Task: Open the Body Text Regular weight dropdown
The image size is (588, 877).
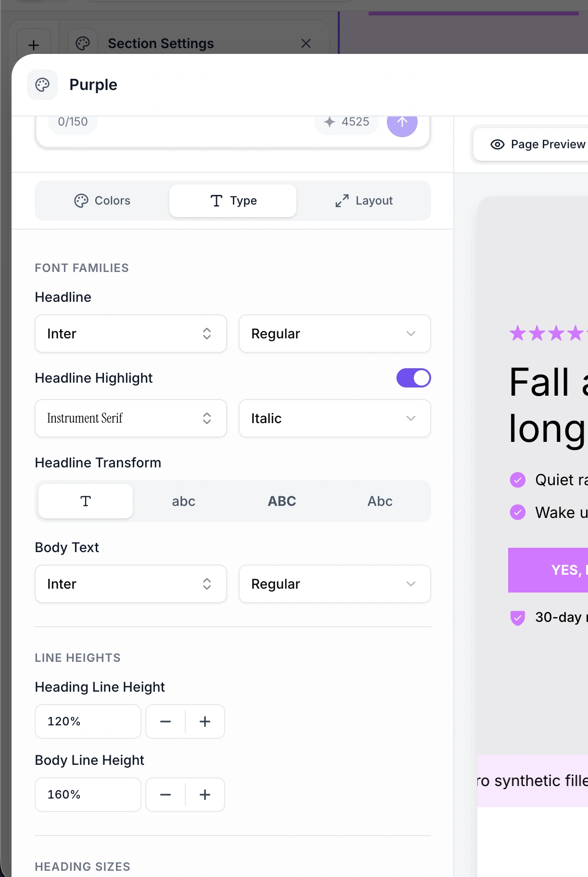Action: pyautogui.click(x=334, y=584)
